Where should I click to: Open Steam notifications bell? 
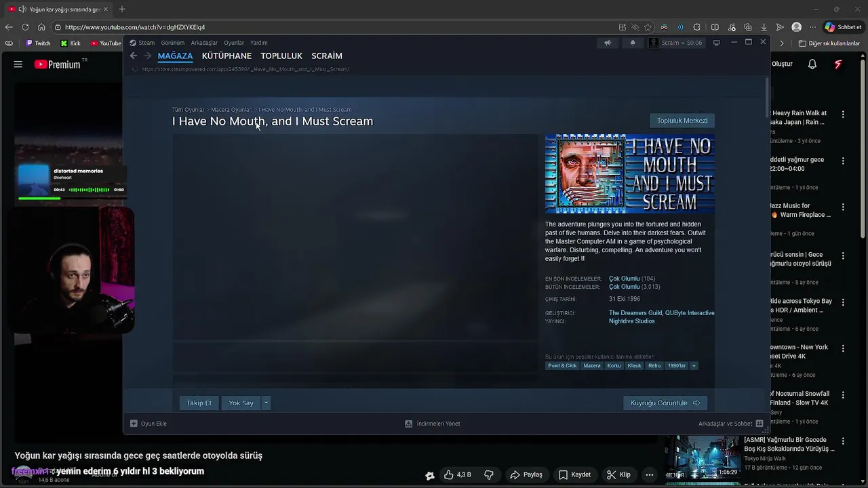click(633, 43)
